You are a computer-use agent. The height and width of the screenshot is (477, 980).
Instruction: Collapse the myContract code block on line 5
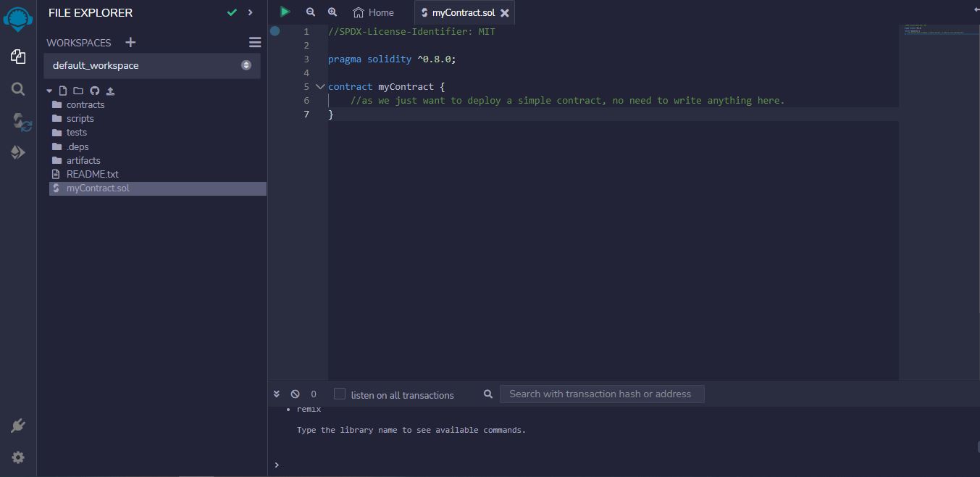pyautogui.click(x=320, y=86)
